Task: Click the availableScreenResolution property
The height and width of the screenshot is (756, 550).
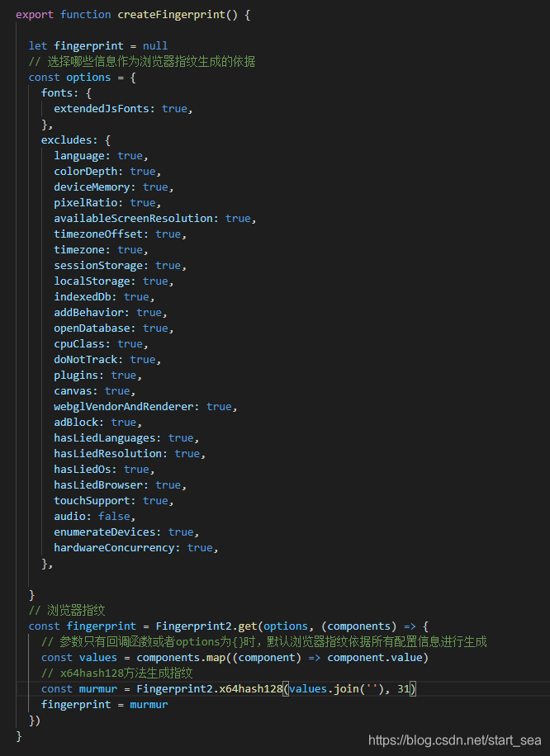Action: (136, 218)
